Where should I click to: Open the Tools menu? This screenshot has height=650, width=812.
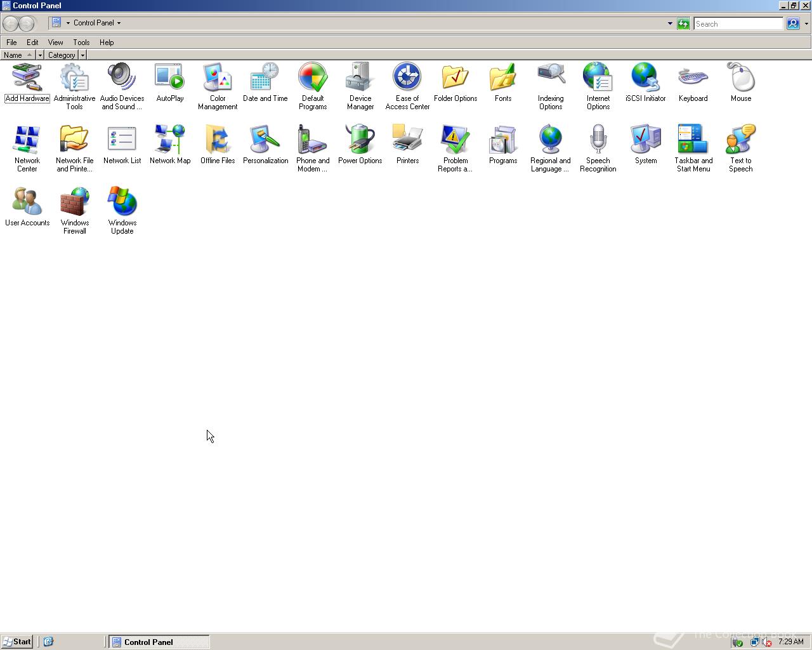(x=81, y=43)
